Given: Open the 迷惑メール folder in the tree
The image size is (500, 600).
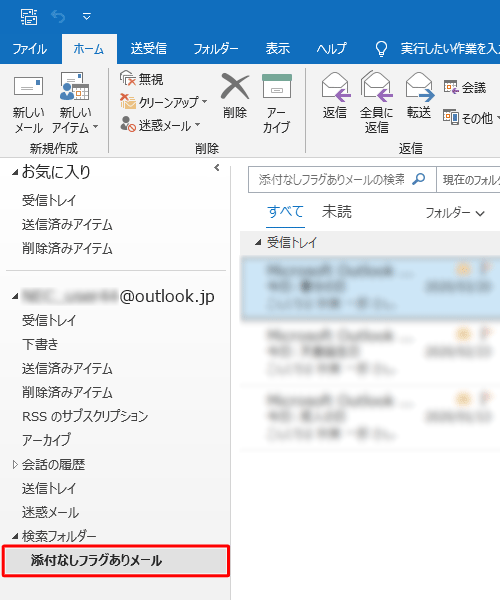Looking at the screenshot, I should coord(50,512).
